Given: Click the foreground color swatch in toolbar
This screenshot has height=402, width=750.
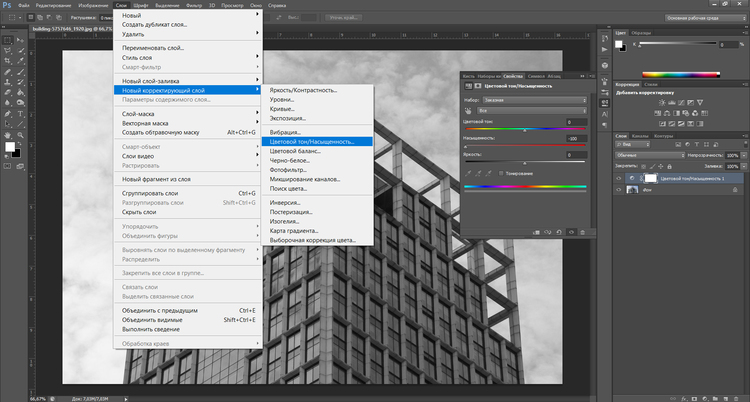Looking at the screenshot, I should [11, 147].
